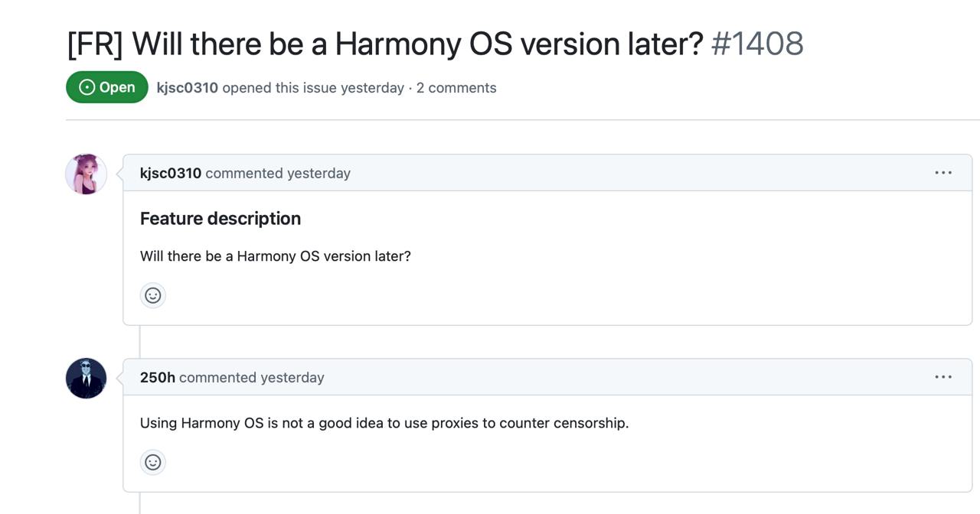This screenshot has height=514, width=980.
Task: Add emoji reaction to 250h's comment
Action: click(153, 462)
